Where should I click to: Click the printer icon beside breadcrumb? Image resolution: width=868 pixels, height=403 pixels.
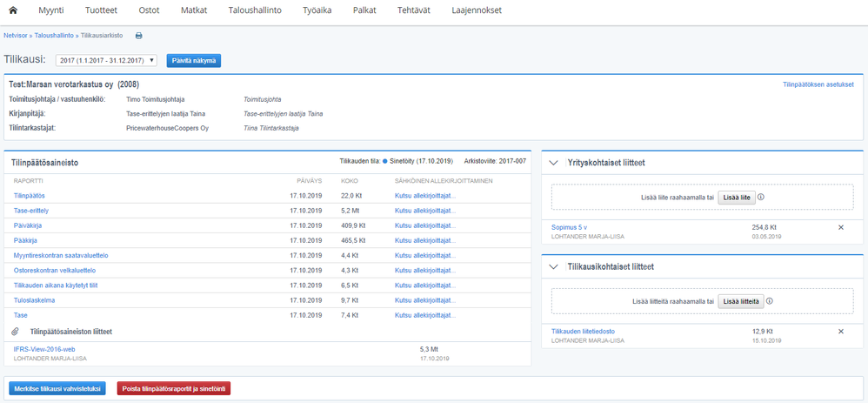click(x=139, y=36)
